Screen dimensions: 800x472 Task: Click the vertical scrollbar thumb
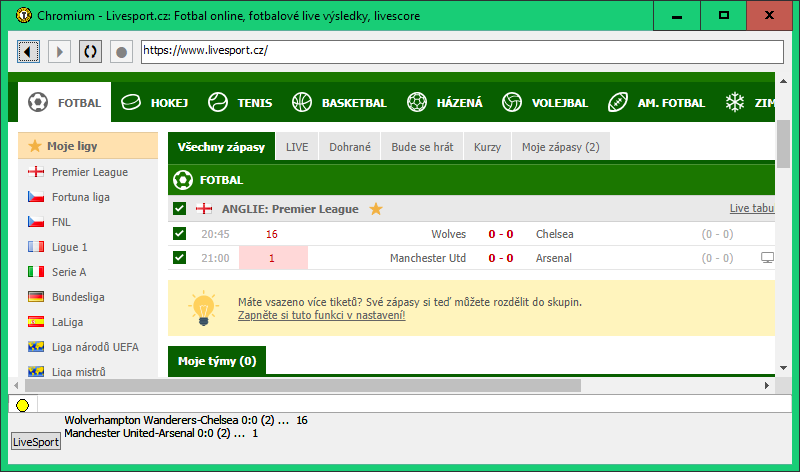(x=783, y=144)
